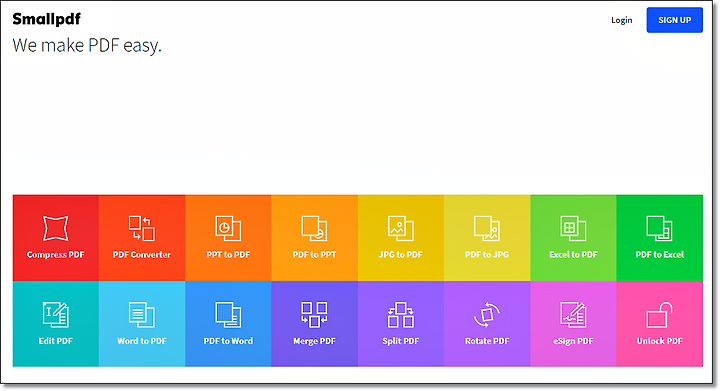Open the eSign PDF icon
The image size is (720, 391).
pyautogui.click(x=573, y=314)
